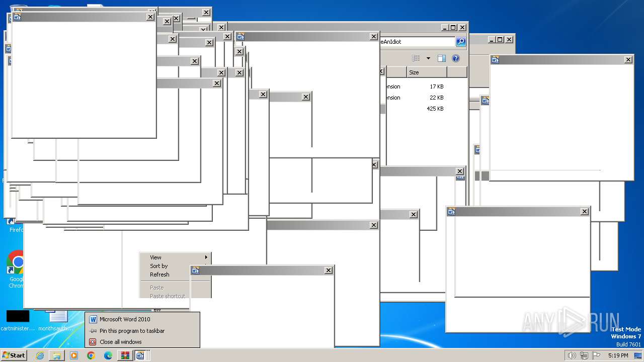This screenshot has width=644, height=362.
Task: Click the Microsoft Word taskbar button
Action: coord(140,355)
